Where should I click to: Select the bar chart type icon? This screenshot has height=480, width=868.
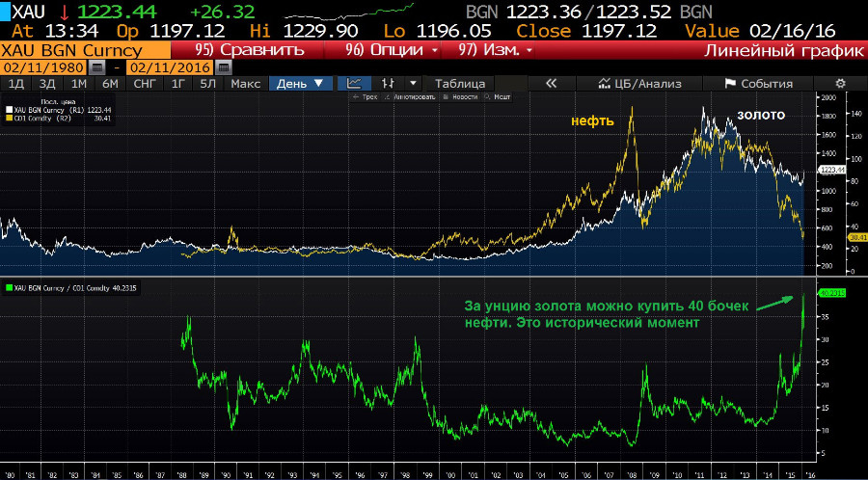(390, 84)
